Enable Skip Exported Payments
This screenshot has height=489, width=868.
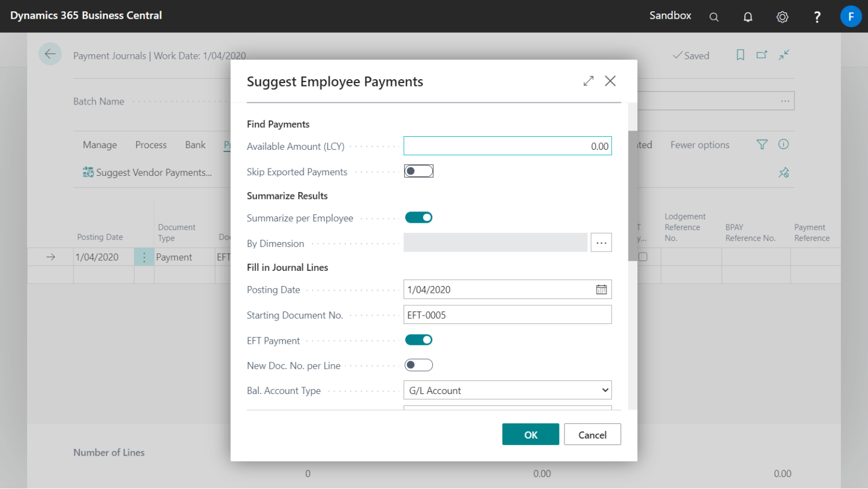418,171
